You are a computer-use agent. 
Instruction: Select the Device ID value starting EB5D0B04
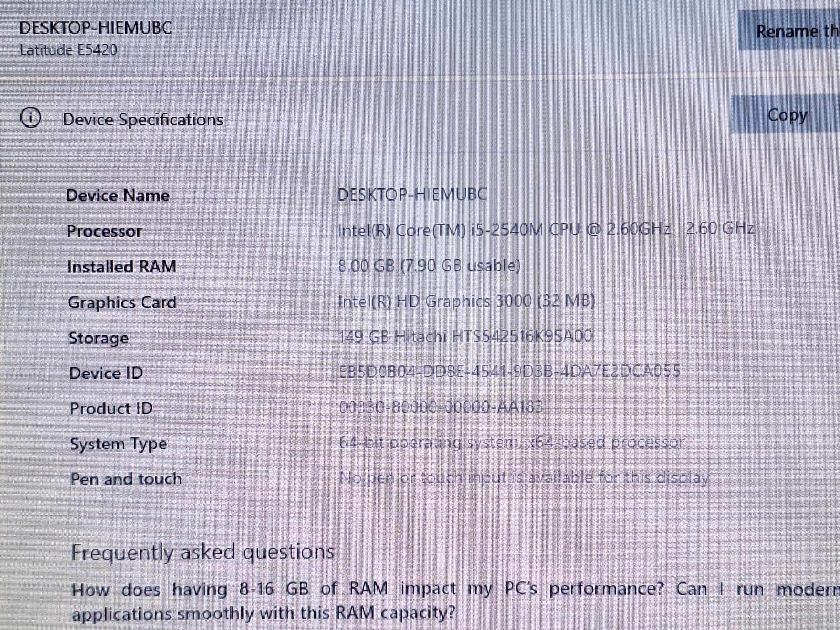(x=509, y=372)
